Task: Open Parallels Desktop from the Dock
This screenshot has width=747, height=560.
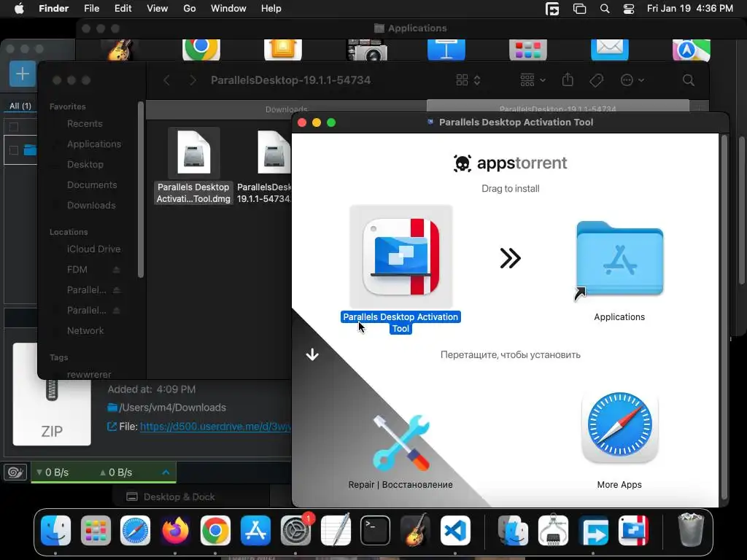Action: point(633,531)
